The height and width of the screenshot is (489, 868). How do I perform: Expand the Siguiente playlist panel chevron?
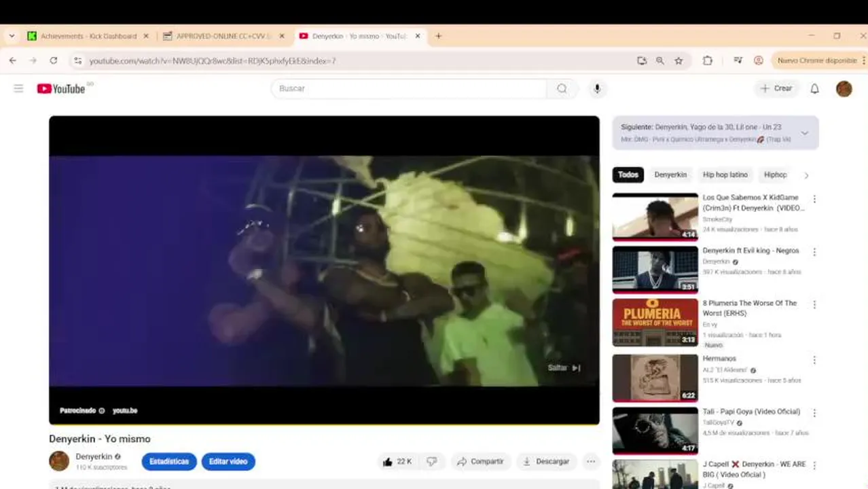(805, 133)
